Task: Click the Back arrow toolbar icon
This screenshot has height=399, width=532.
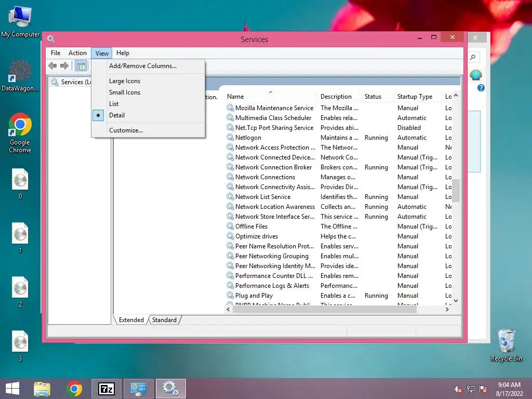Action: coord(52,65)
